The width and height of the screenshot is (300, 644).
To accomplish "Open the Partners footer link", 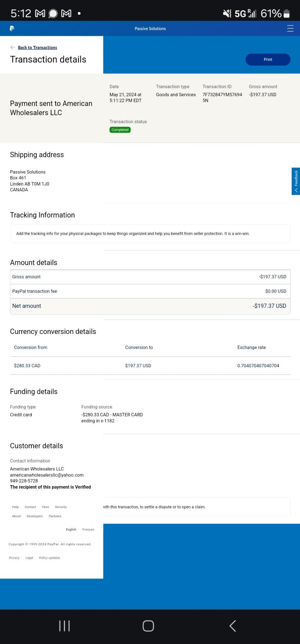I will (55, 516).
